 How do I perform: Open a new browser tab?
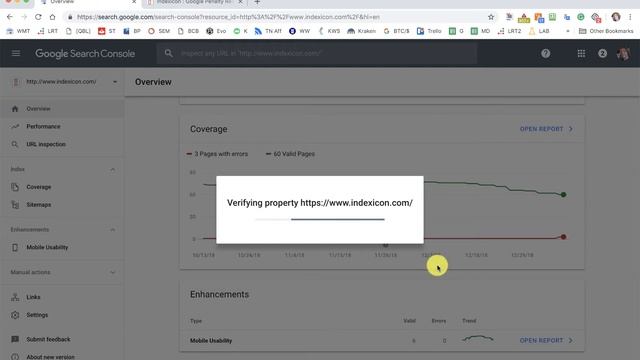[257, 2]
